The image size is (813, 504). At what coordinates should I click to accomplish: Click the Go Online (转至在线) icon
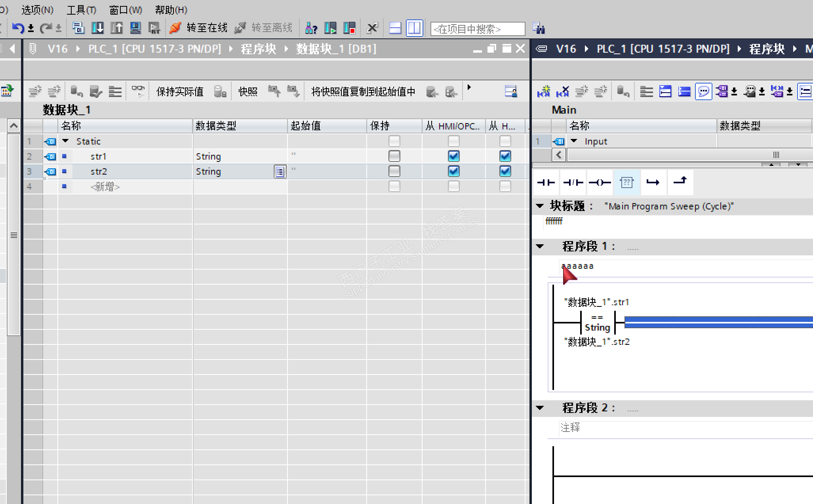(x=175, y=28)
